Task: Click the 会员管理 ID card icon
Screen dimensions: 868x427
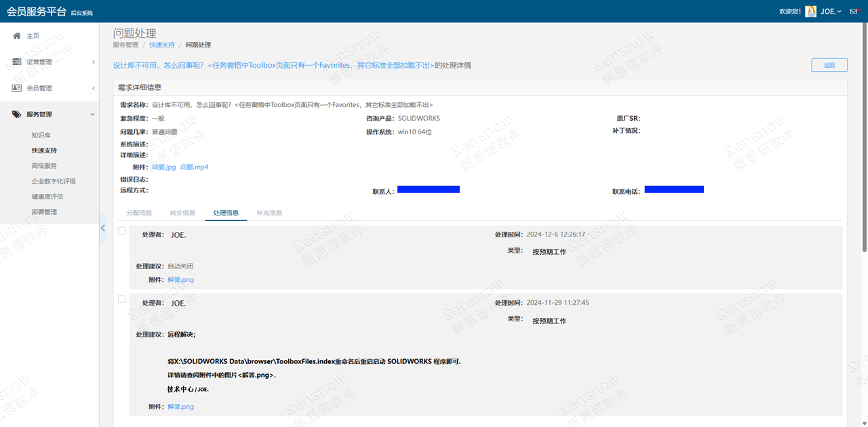Action: [17, 88]
